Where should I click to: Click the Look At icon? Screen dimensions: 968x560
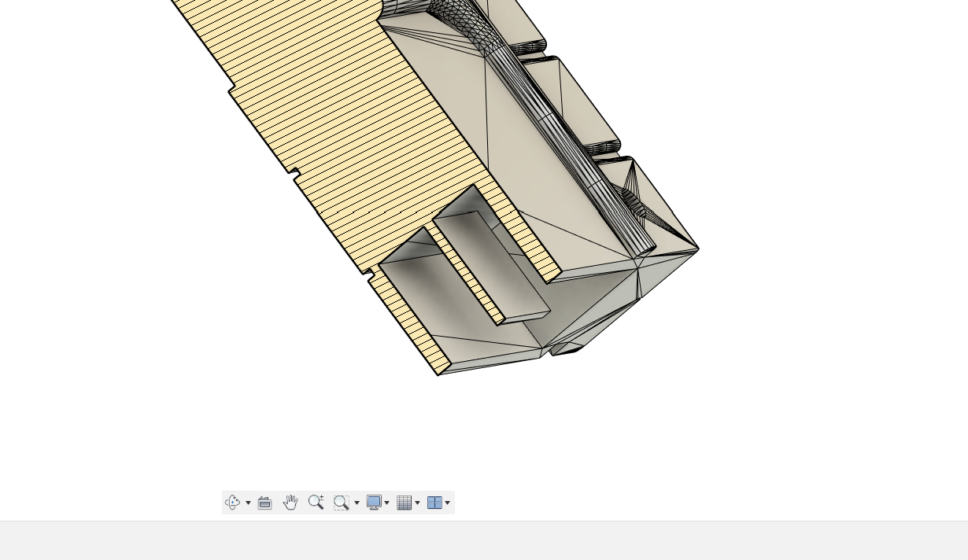(264, 503)
